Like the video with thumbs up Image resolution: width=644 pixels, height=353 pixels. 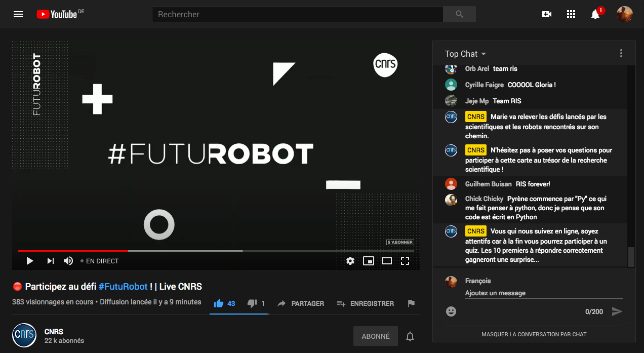[224, 303]
